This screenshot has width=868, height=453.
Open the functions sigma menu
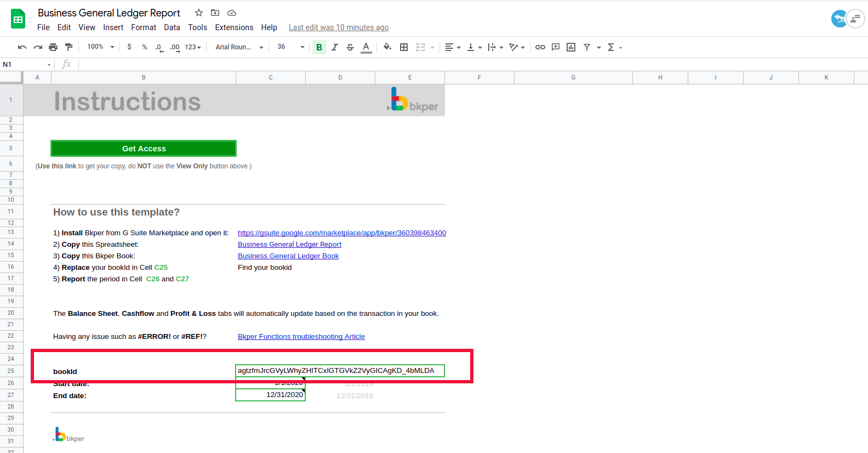pos(614,47)
